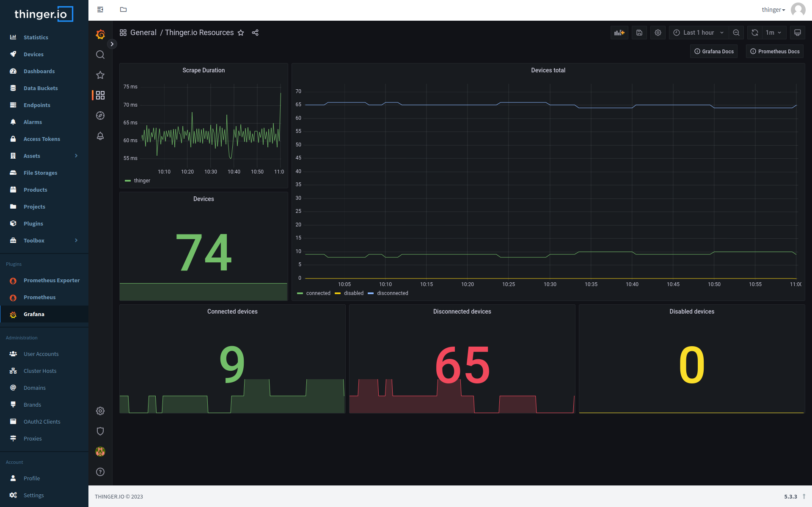Refresh the dashboard with refresh icon

[754, 33]
